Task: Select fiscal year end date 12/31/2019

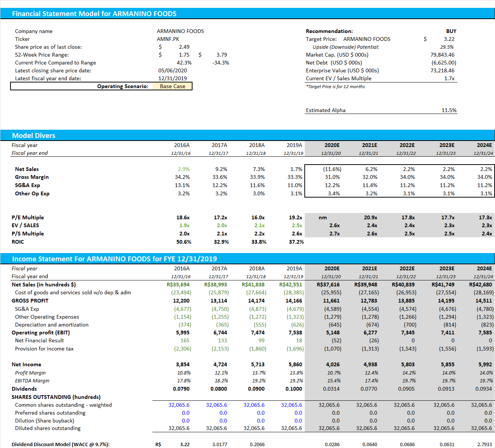Action: click(172, 78)
